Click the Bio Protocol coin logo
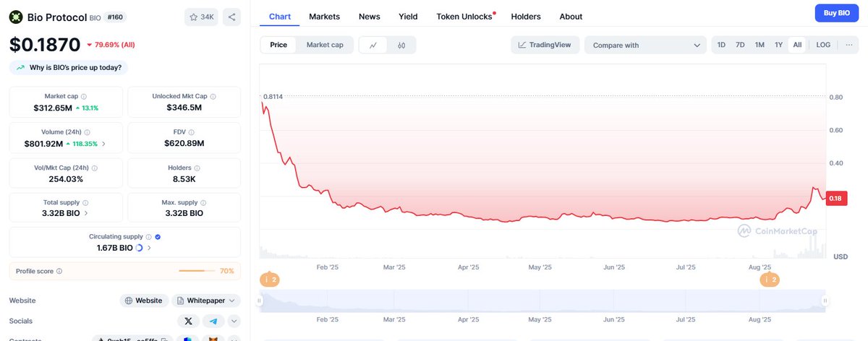868x341 pixels. [16, 17]
